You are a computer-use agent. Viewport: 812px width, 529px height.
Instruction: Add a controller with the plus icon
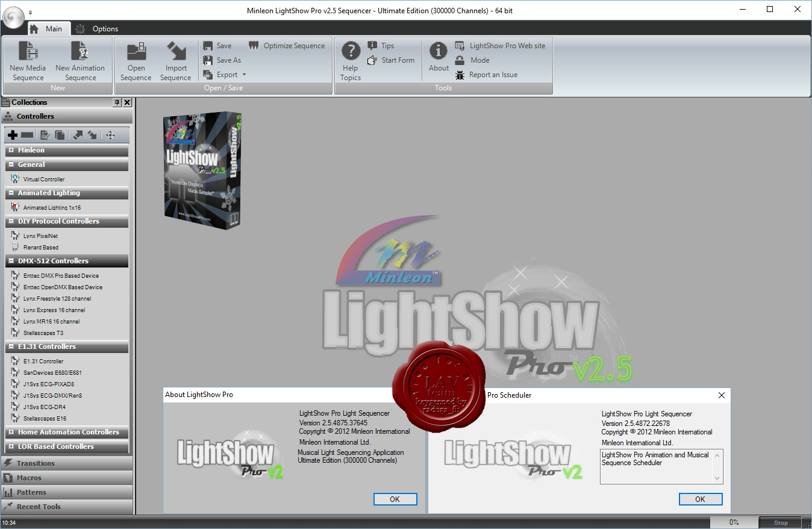pyautogui.click(x=12, y=135)
